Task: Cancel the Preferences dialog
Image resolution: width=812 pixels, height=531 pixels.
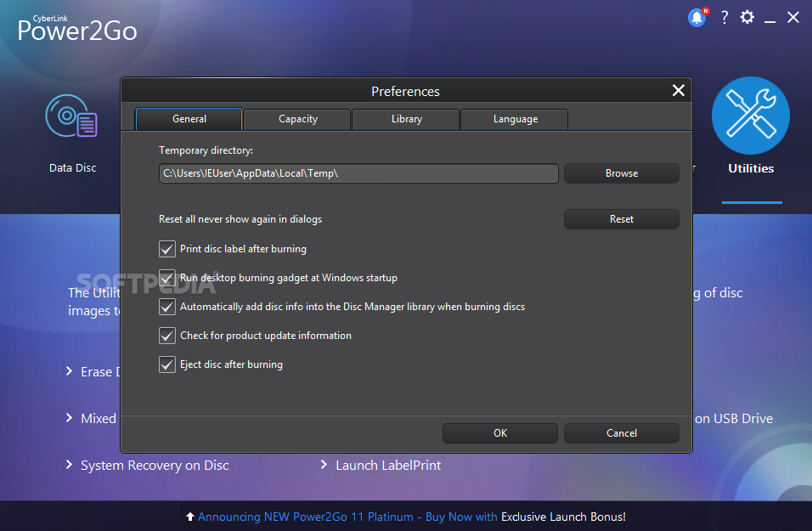Action: coord(622,433)
